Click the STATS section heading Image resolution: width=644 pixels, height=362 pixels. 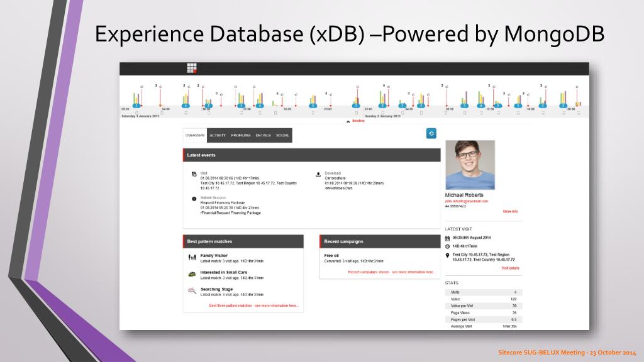452,283
